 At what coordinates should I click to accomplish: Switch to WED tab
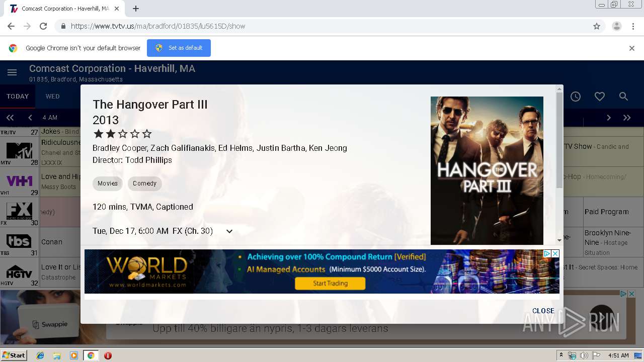(x=53, y=97)
